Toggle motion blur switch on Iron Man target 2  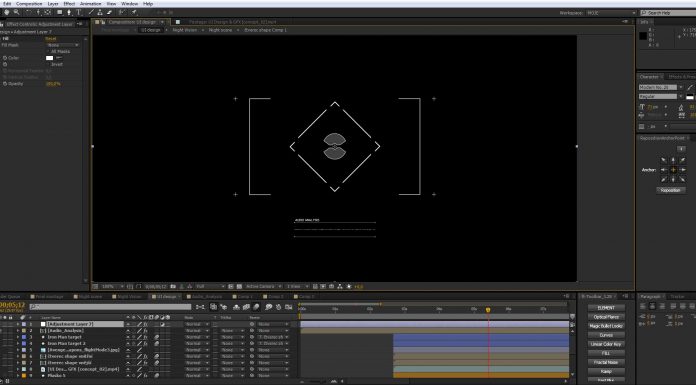tap(157, 343)
